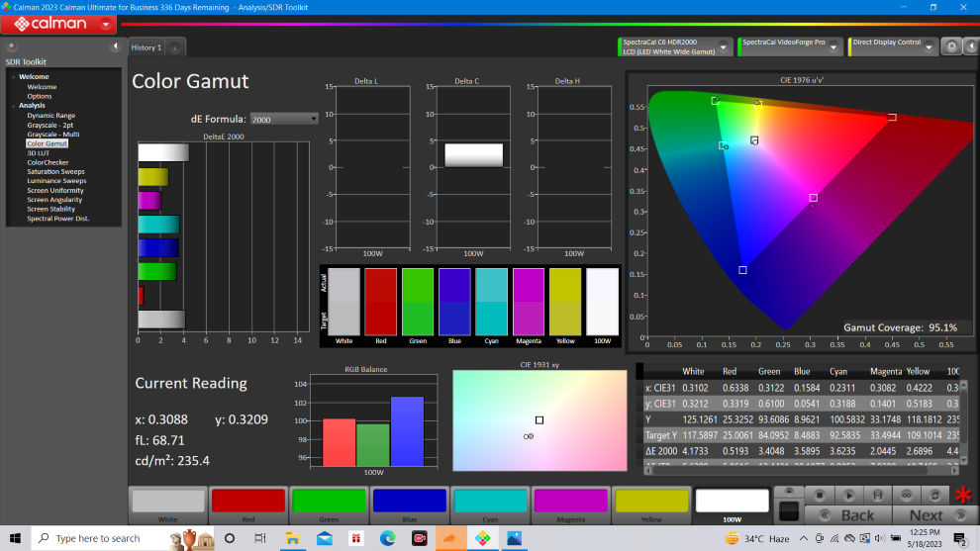The height and width of the screenshot is (551, 980).
Task: Select the ΔE 2000 value for White
Action: click(695, 451)
